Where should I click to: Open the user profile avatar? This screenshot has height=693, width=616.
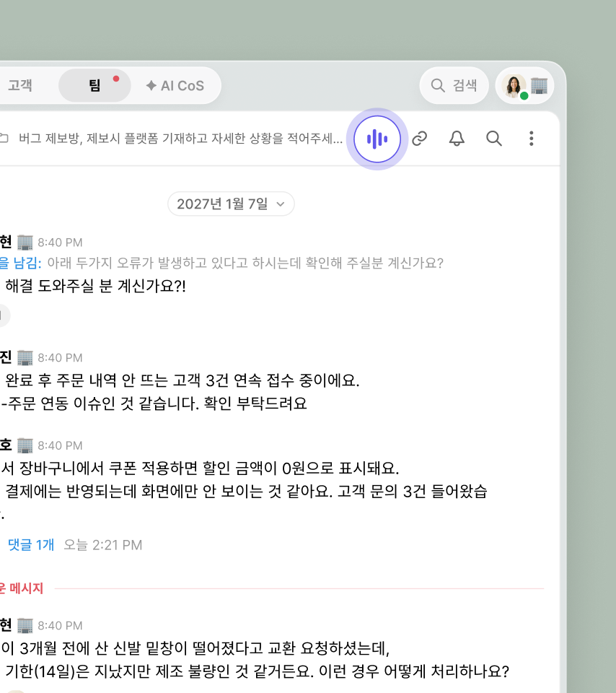pyautogui.click(x=514, y=86)
